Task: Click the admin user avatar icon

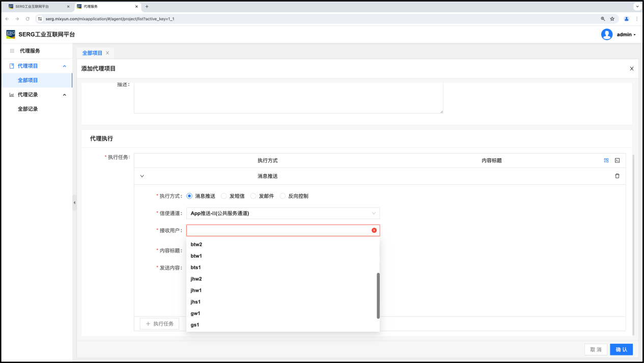Action: point(606,35)
